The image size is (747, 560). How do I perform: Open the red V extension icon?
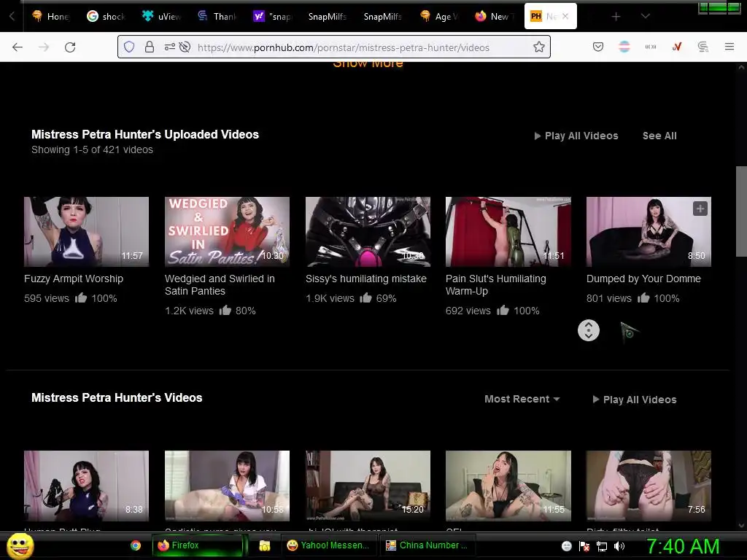point(676,47)
